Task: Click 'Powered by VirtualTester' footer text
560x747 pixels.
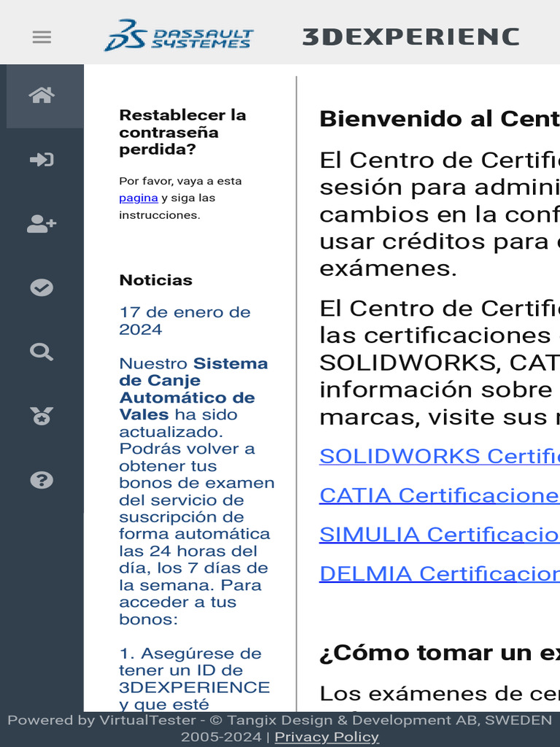Action: click(x=101, y=720)
